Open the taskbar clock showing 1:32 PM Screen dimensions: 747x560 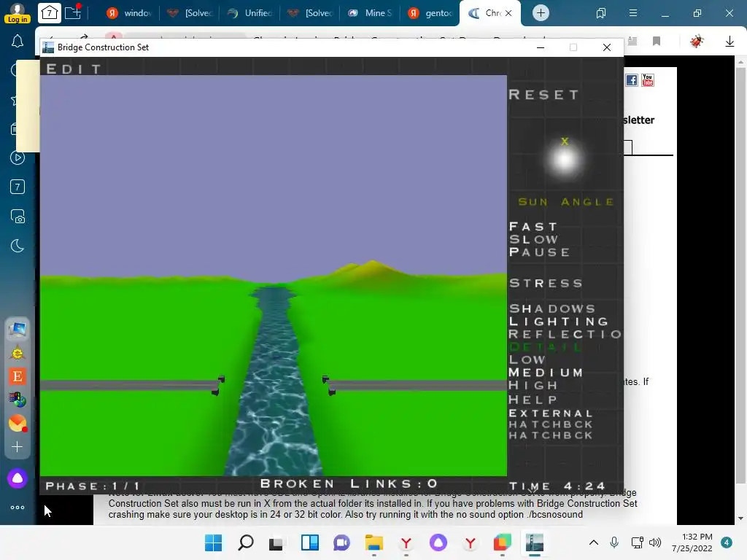tap(692, 542)
